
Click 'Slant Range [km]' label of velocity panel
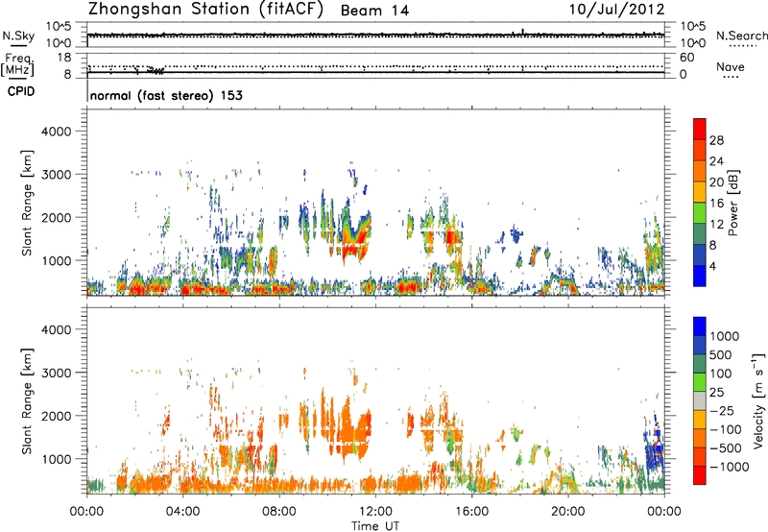pos(27,401)
